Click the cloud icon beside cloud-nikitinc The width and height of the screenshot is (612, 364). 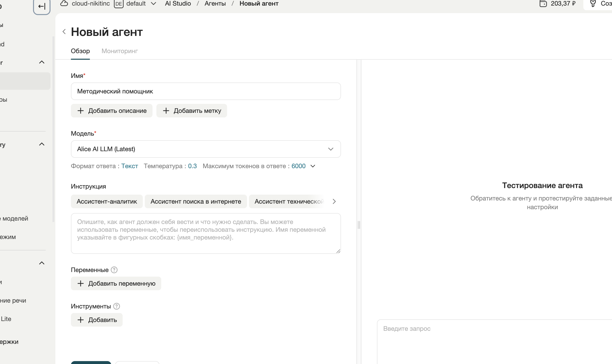click(x=64, y=3)
